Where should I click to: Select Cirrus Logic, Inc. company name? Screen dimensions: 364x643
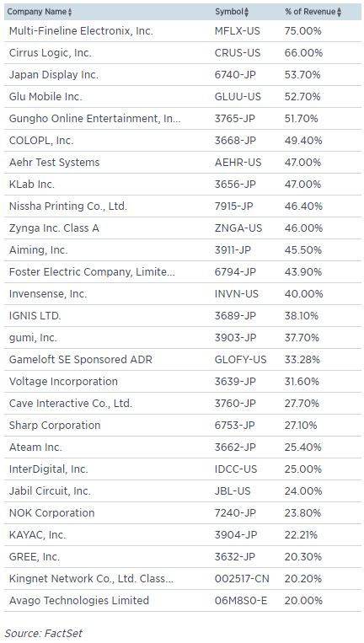pos(51,53)
